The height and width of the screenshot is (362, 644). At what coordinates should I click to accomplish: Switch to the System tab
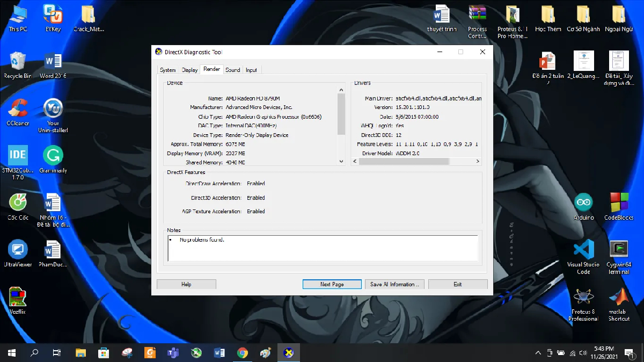(x=167, y=70)
